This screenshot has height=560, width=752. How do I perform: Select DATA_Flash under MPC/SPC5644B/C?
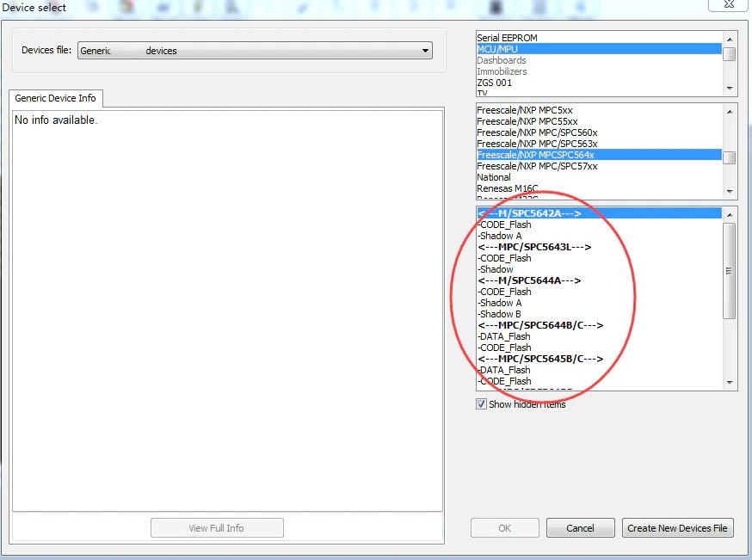pyautogui.click(x=504, y=336)
